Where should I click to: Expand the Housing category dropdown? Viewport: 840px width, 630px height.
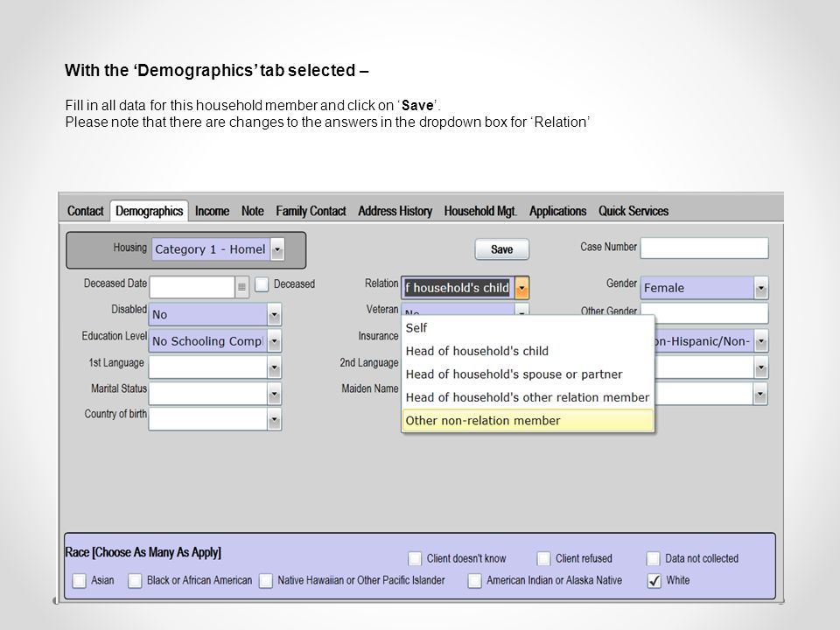277,249
